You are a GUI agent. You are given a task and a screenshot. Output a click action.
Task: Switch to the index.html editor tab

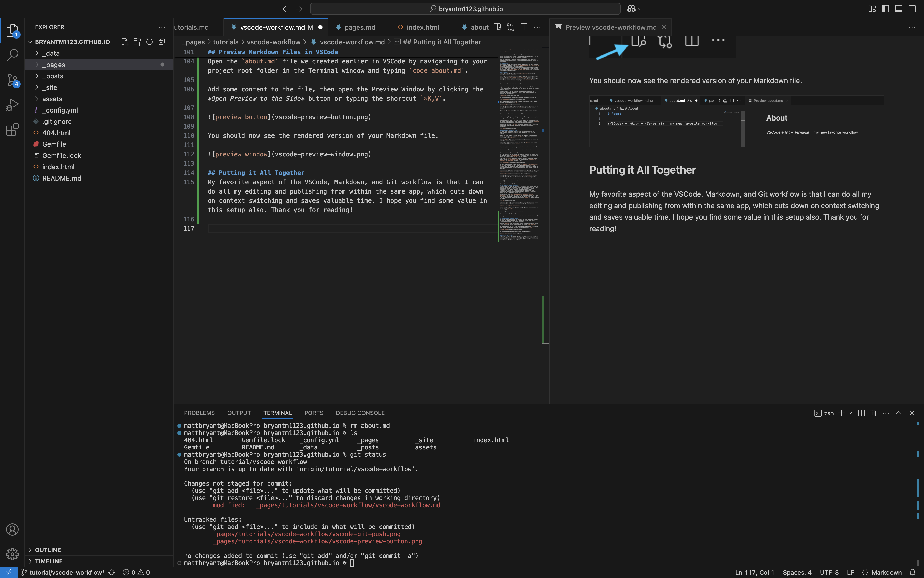[x=422, y=27]
